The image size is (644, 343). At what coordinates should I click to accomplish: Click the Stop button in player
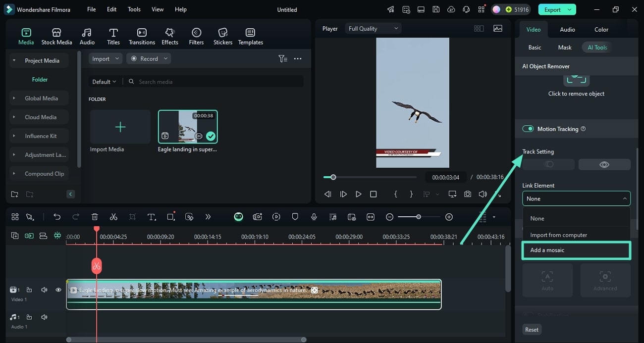coord(374,194)
